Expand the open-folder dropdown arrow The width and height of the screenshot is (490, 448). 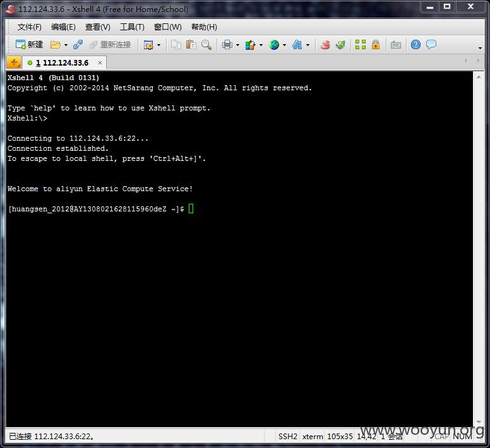[x=66, y=45]
